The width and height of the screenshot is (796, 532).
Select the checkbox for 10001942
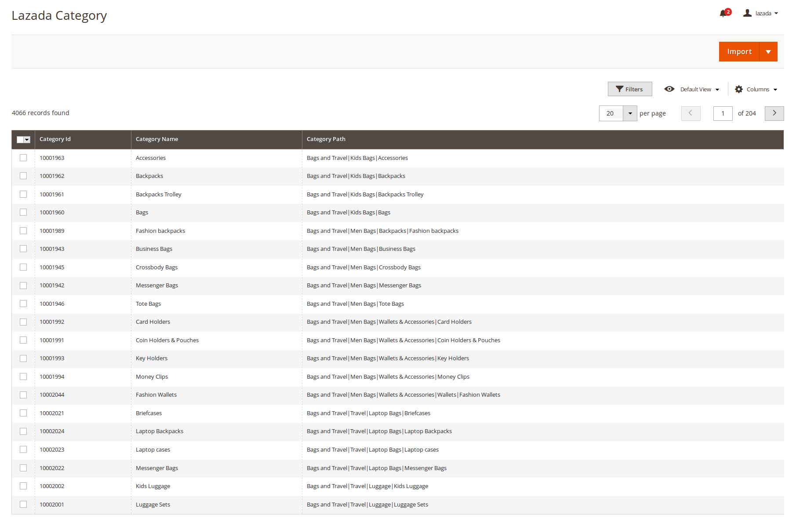pos(23,286)
